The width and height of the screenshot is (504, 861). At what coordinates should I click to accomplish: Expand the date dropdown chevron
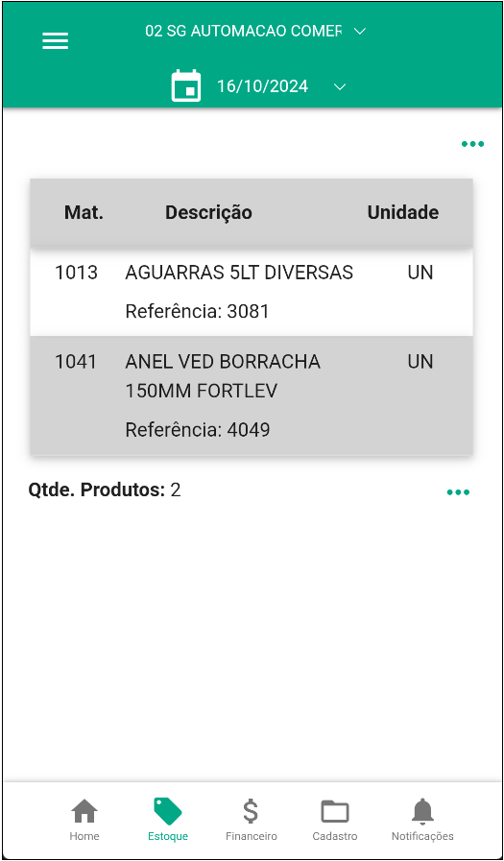[x=341, y=86]
